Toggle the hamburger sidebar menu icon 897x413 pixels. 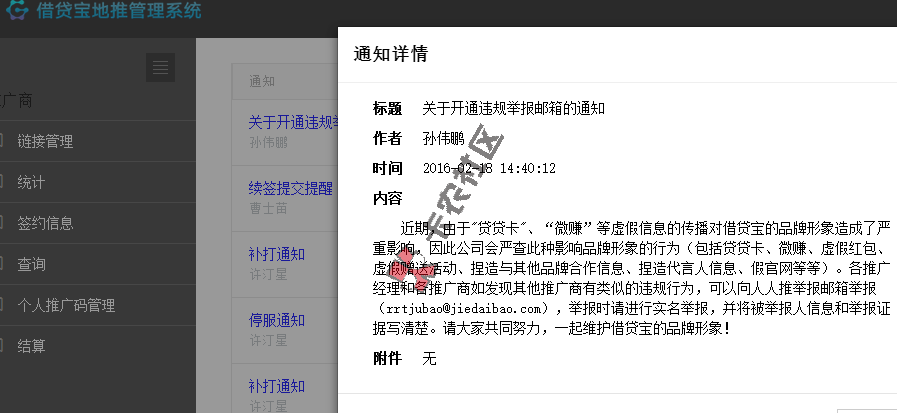tap(160, 67)
